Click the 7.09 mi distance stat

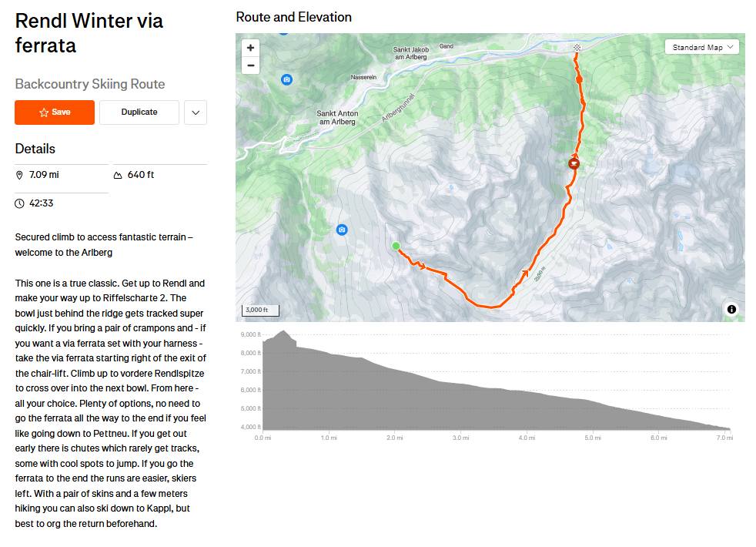click(44, 175)
